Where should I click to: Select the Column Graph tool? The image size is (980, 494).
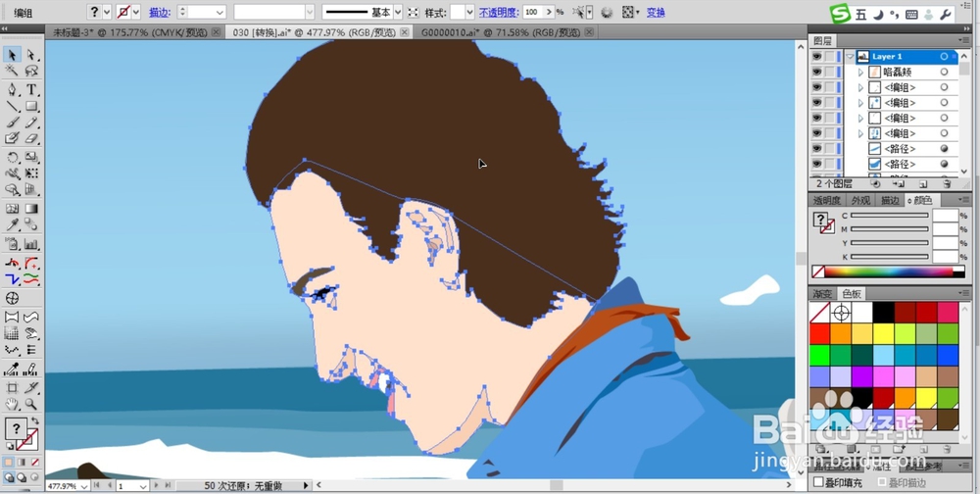pos(31,244)
